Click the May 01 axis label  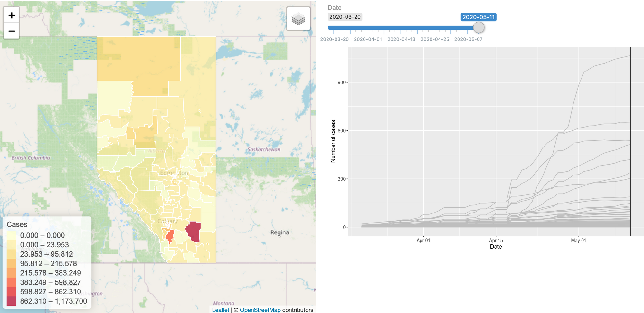pos(579,240)
